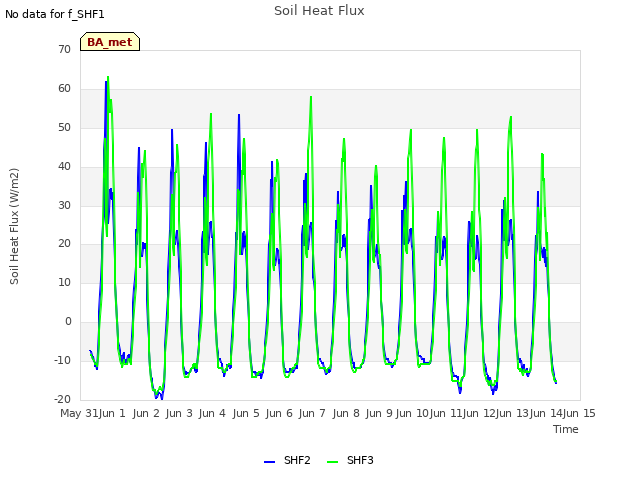Screen dimensions: 640x480
Task: Click the 30 y-axis tick label
Action: pos(64,205)
